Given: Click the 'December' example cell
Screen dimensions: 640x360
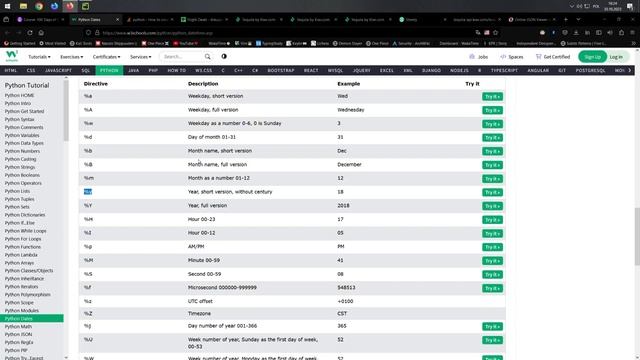Looking at the screenshot, I should pyautogui.click(x=349, y=164).
